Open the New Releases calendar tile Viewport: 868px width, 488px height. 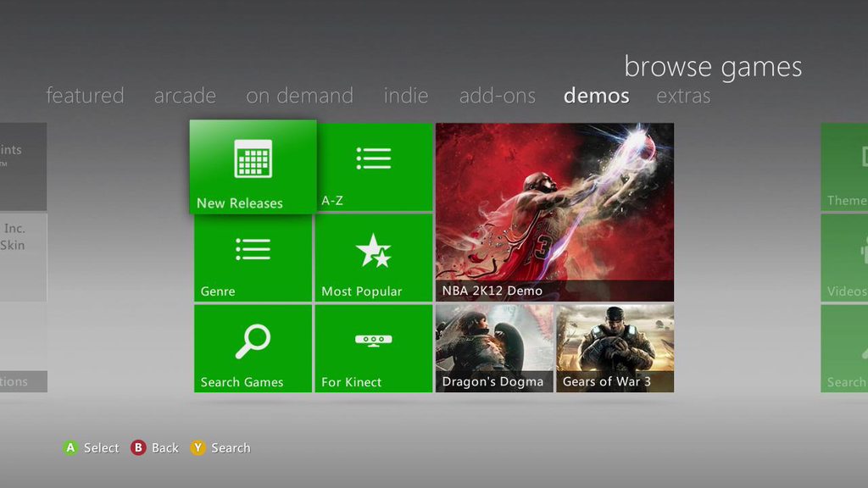pyautogui.click(x=253, y=167)
